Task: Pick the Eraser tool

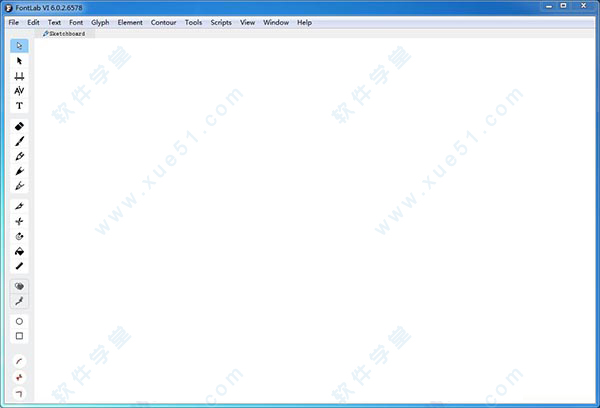Action: (x=19, y=127)
